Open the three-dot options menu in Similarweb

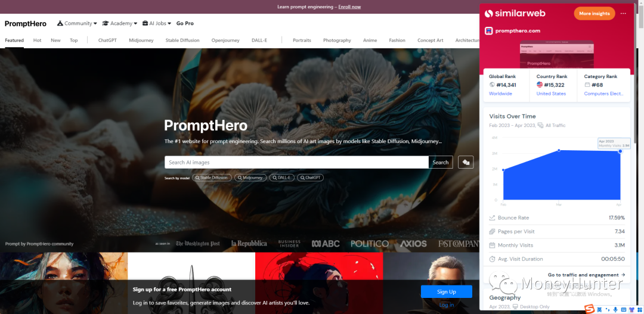click(623, 14)
